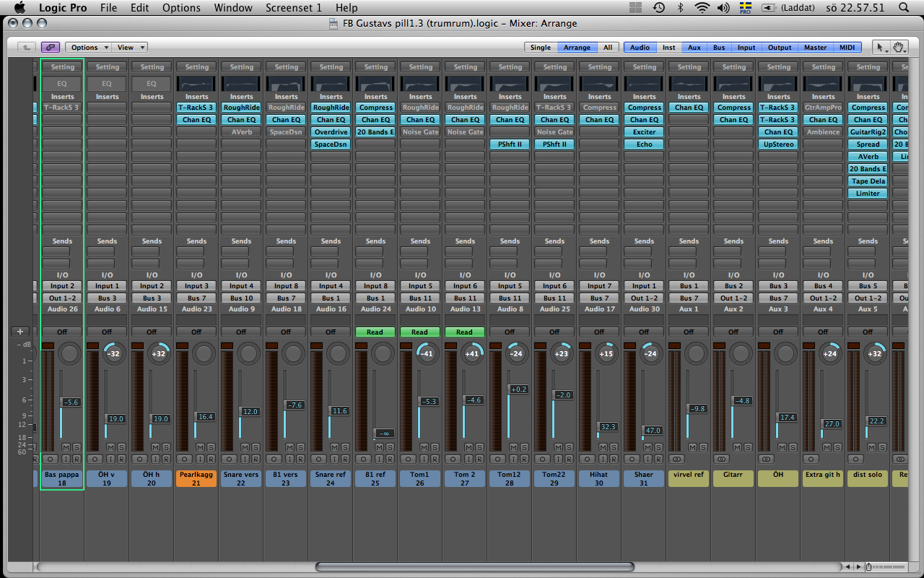Click the horizontal zoom slider at bottom right

[885, 566]
